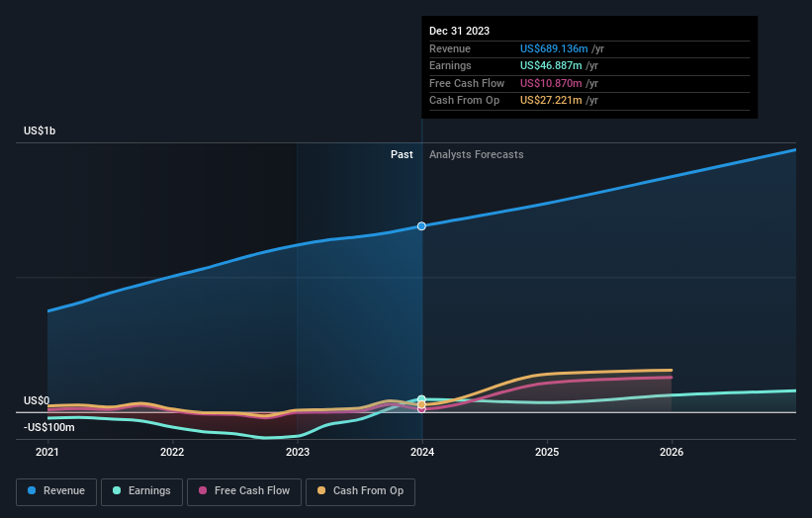The height and width of the screenshot is (518, 812).
Task: Click the Earnings teal marker at 2024
Action: tap(421, 399)
